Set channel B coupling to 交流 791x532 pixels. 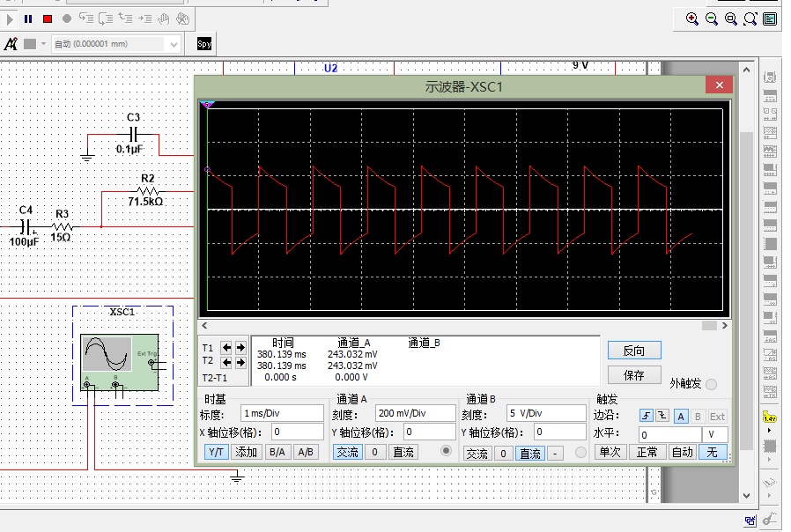[477, 454]
